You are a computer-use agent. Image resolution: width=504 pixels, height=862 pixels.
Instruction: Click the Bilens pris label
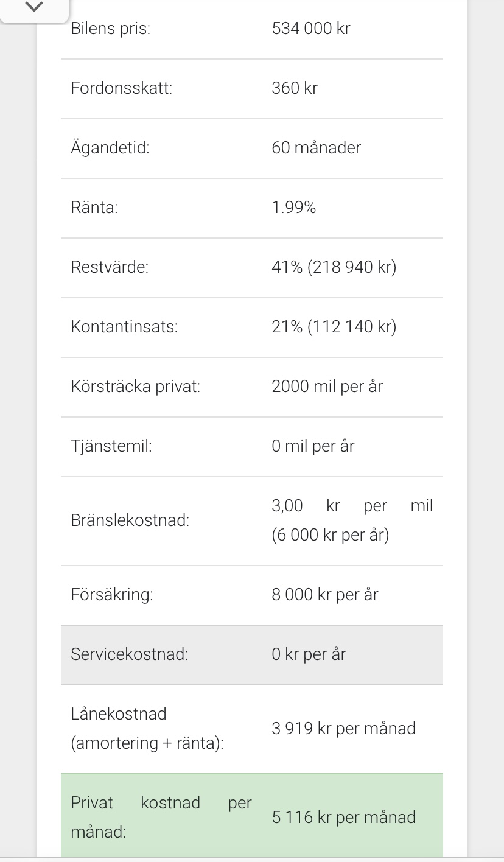(110, 29)
